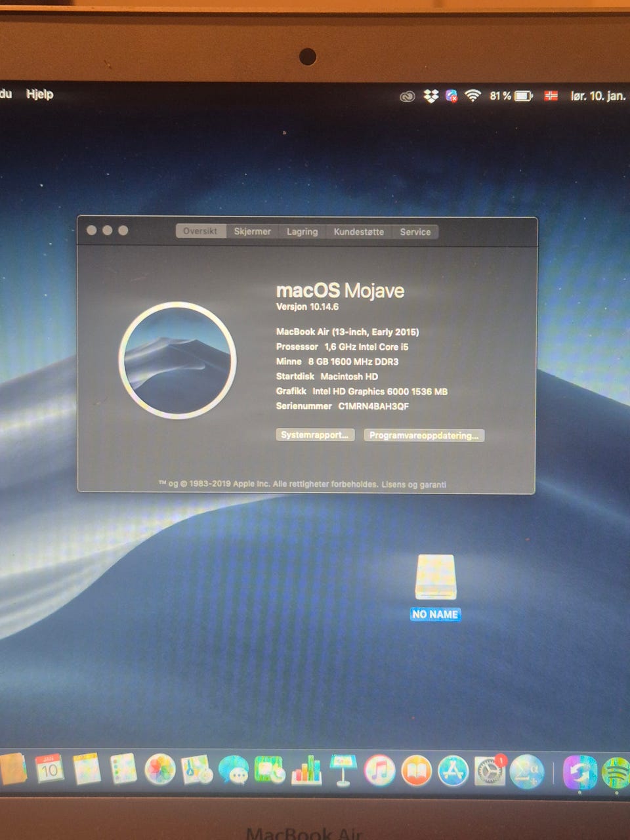Open Calendar from the Dock
The width and height of the screenshot is (630, 840).
coord(50,768)
